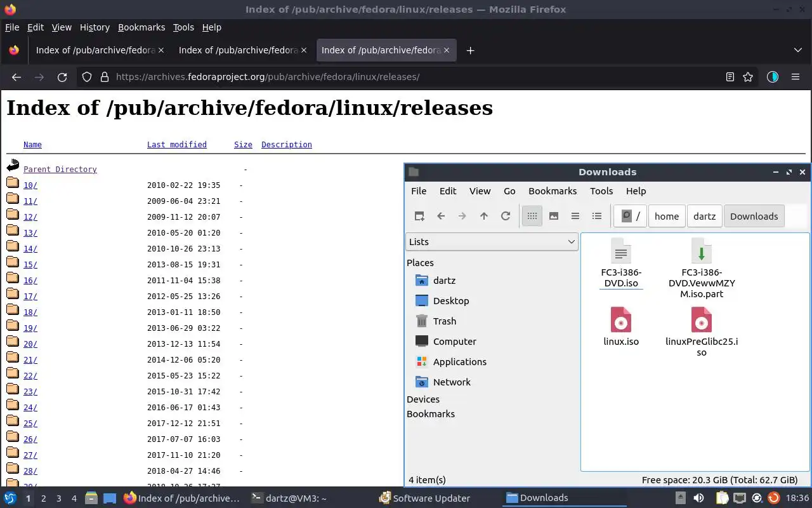The image size is (812, 508).
Task: Open the dartz@VM3 terminal from taskbar
Action: [x=289, y=498]
